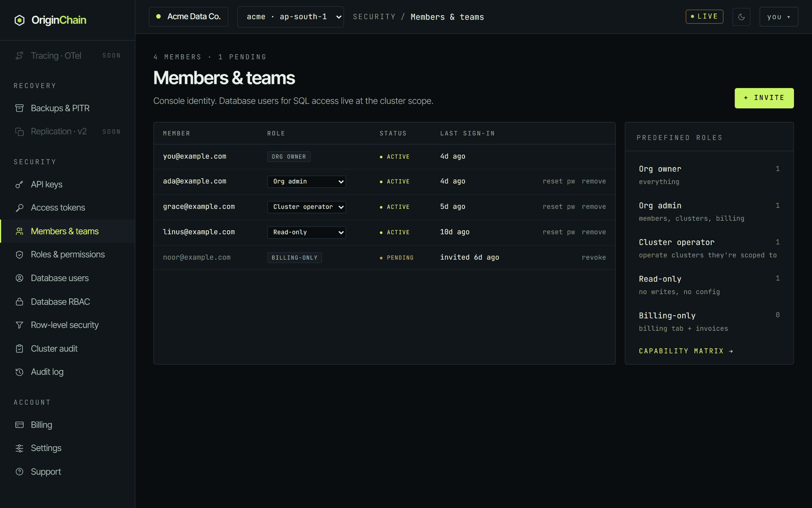Go to Database RBAC

coord(68,301)
